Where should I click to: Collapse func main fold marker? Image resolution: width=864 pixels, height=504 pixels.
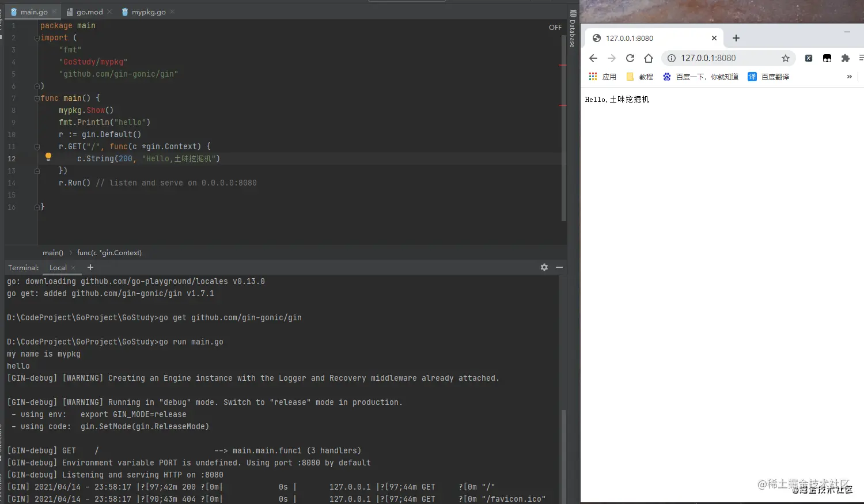pos(37,98)
